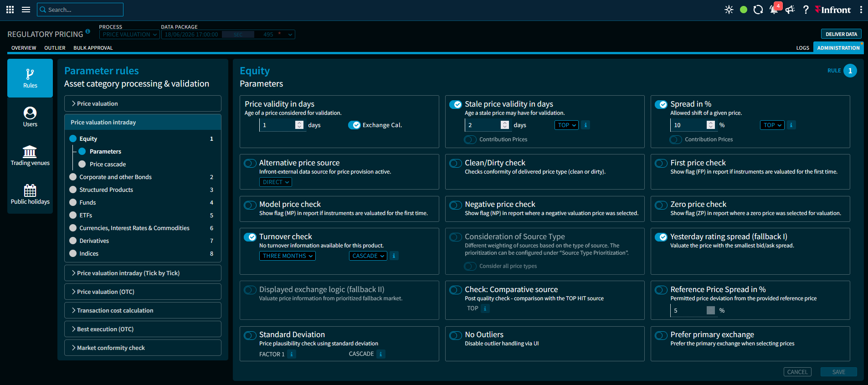
Task: Click the Price validity days stepper arrows
Action: coord(299,125)
